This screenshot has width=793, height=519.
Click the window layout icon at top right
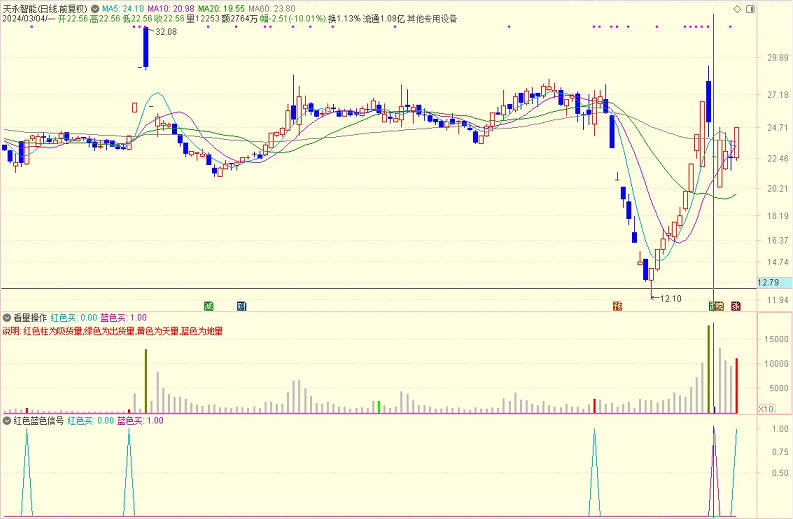click(751, 9)
